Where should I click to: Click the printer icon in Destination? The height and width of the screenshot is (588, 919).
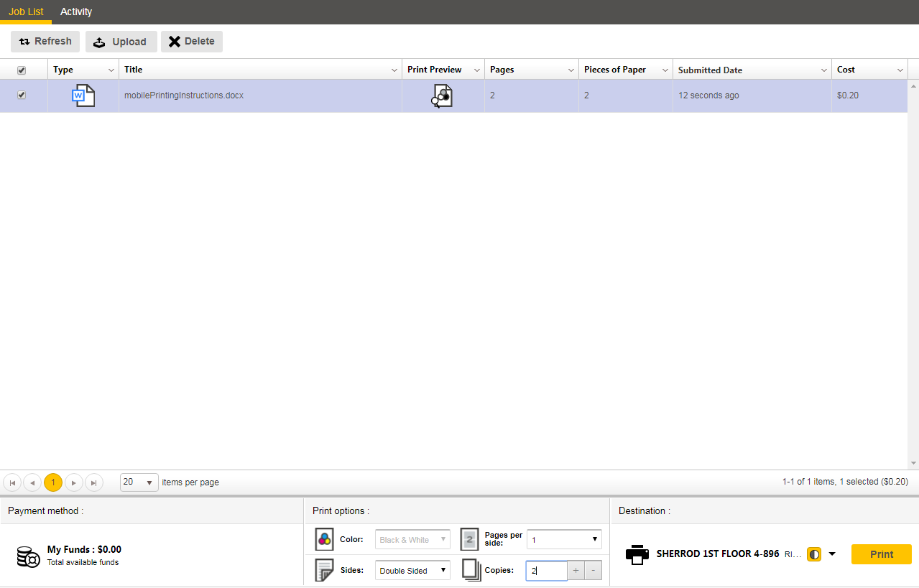[x=637, y=554]
